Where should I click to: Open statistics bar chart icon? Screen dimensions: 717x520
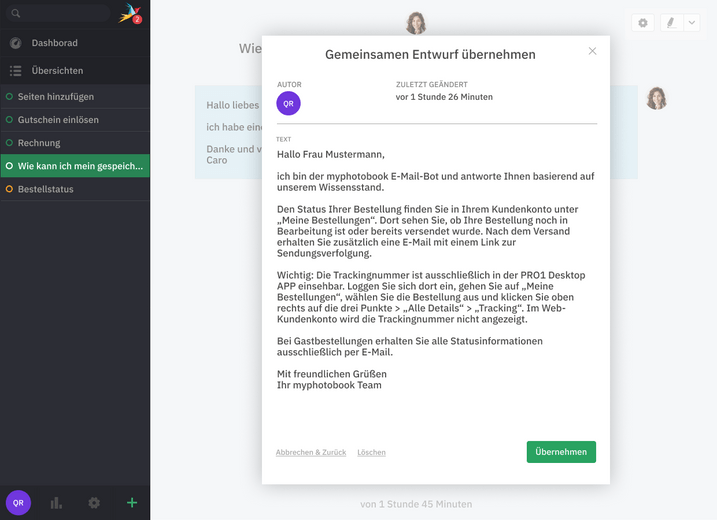[x=56, y=503]
